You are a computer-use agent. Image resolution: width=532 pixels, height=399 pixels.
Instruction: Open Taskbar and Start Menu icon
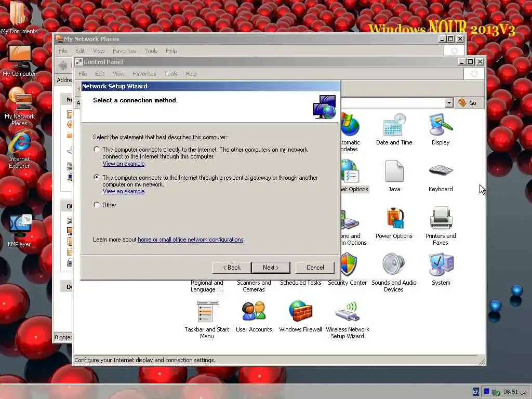coord(207,320)
